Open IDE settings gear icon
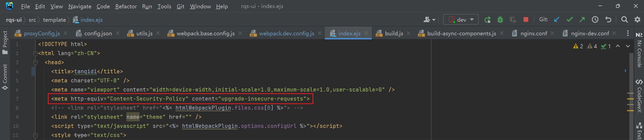Image resolution: width=644 pixels, height=140 pixels. click(637, 19)
